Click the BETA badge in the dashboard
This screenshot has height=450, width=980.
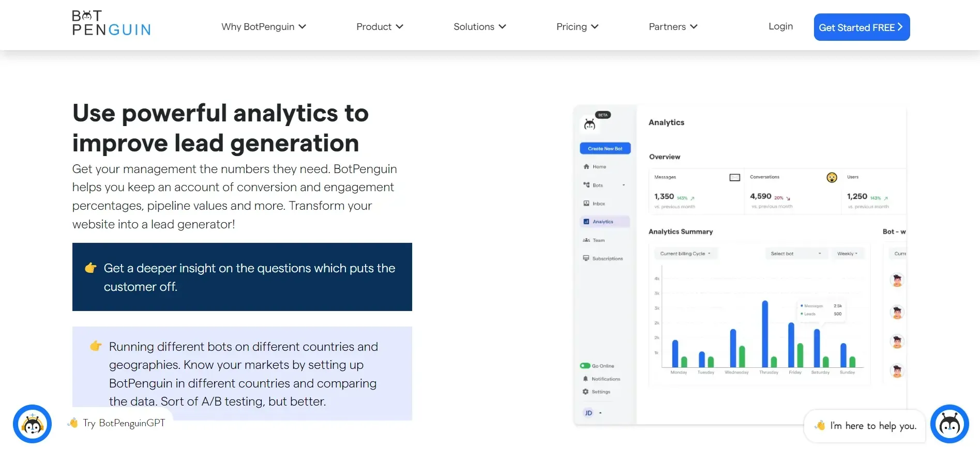pyautogui.click(x=603, y=115)
